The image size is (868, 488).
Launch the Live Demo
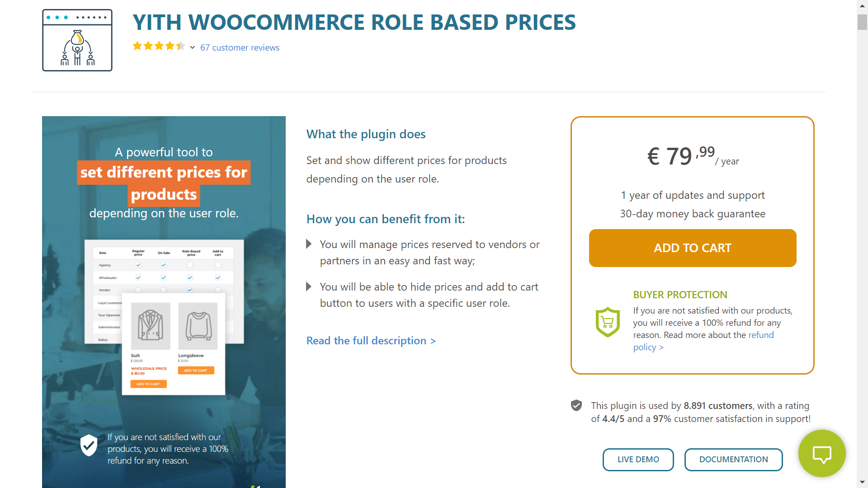(638, 460)
